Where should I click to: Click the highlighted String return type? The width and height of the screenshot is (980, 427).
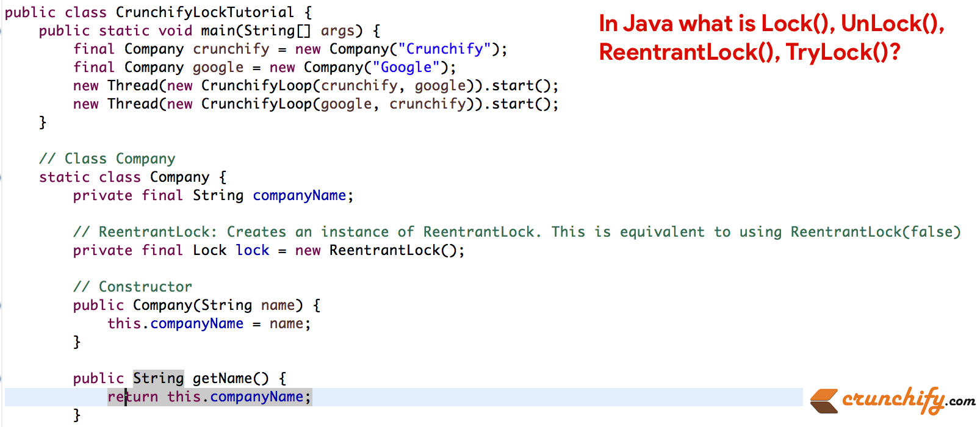click(158, 378)
